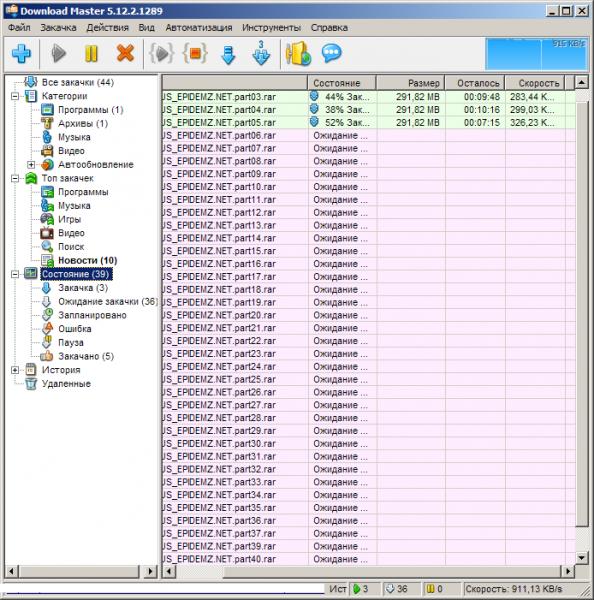Open the Инструменты menu
The image size is (594, 600).
click(271, 28)
